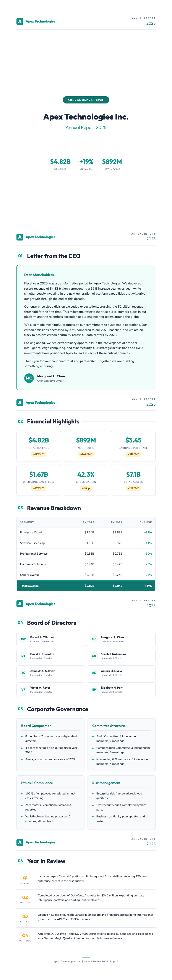172x980 pixels.
Task: Click the SN avatar for Sarah J. Nakamura
Action: [x=94, y=655]
